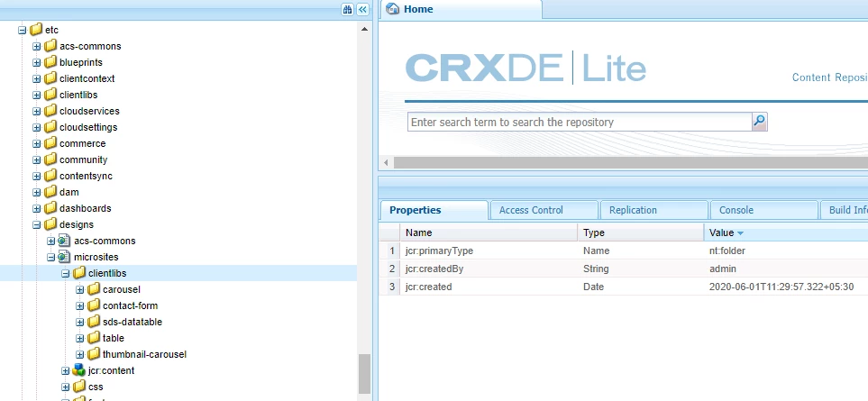868x401 pixels.
Task: Select the jcr:createdBy property name
Action: coord(434,269)
